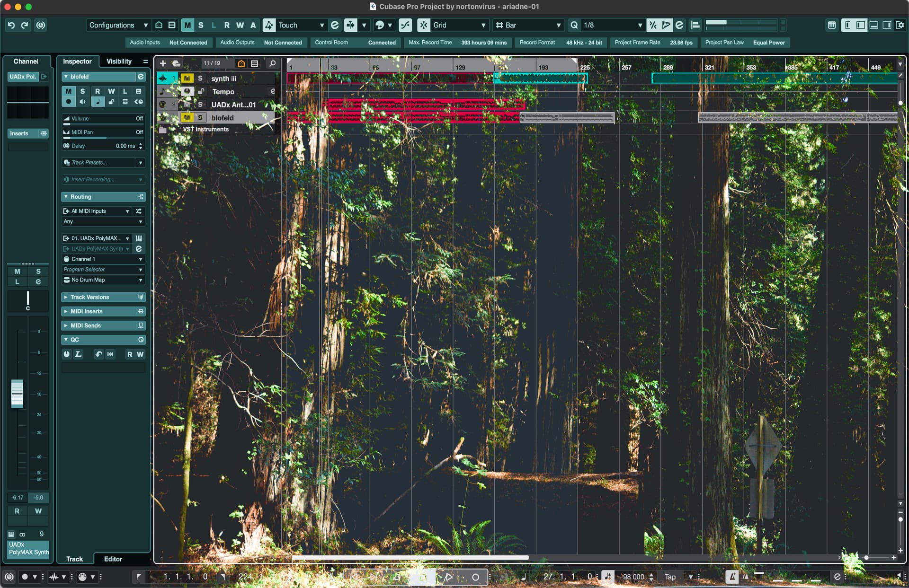Switch to the Visibility tab
The width and height of the screenshot is (909, 588).
click(119, 61)
